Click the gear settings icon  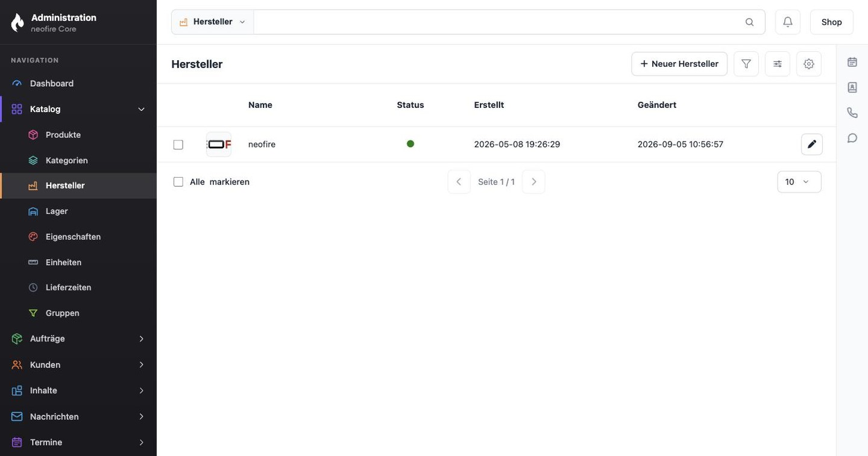pos(809,64)
